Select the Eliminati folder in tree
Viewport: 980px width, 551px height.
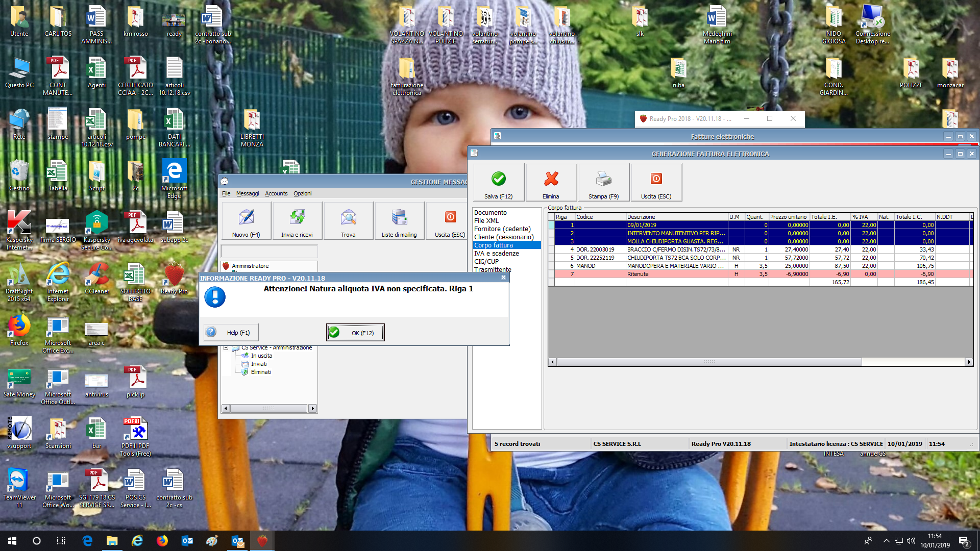coord(261,372)
